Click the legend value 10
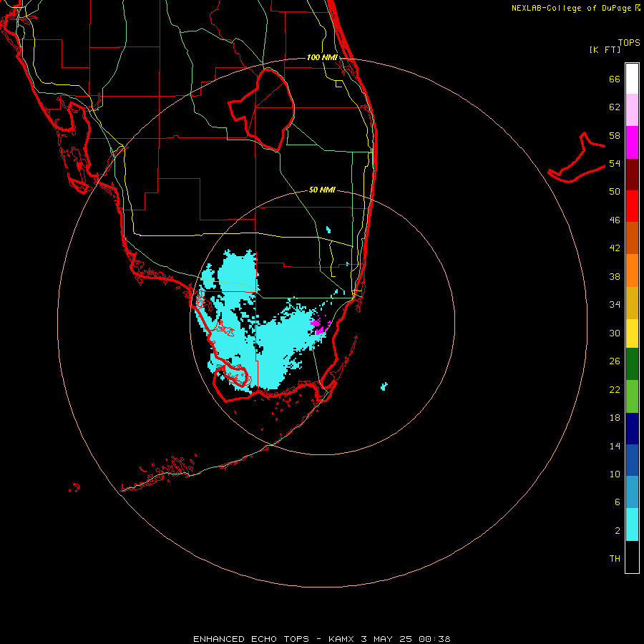This screenshot has width=644, height=644. [615, 474]
